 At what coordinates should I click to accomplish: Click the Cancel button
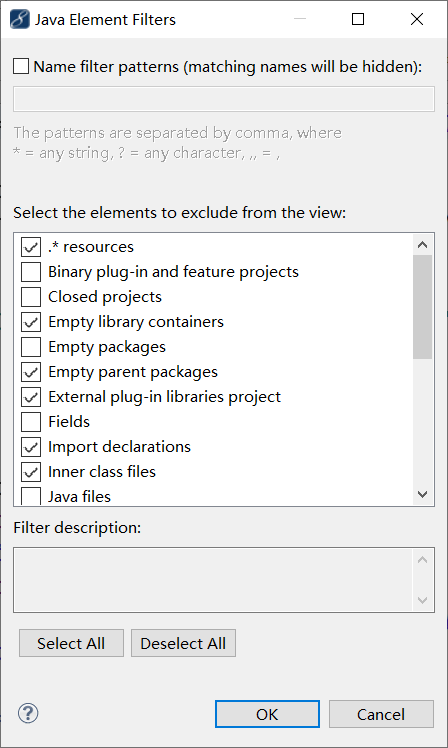click(x=381, y=714)
